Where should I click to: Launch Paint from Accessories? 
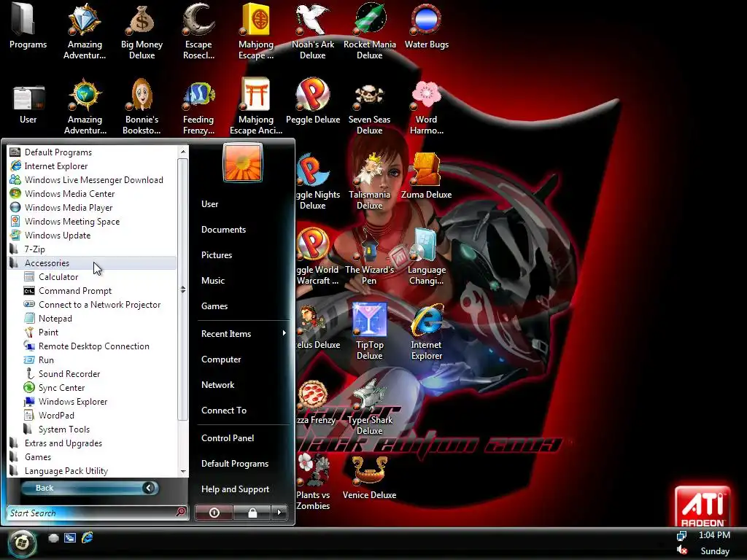[99, 332]
